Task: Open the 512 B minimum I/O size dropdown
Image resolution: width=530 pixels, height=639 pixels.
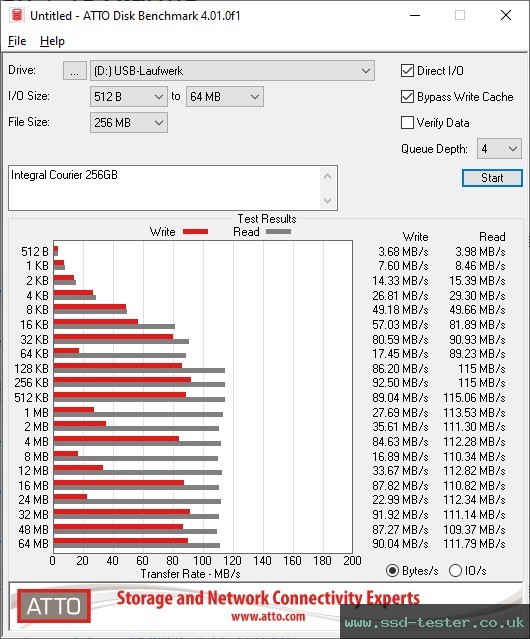Action: coord(129,97)
